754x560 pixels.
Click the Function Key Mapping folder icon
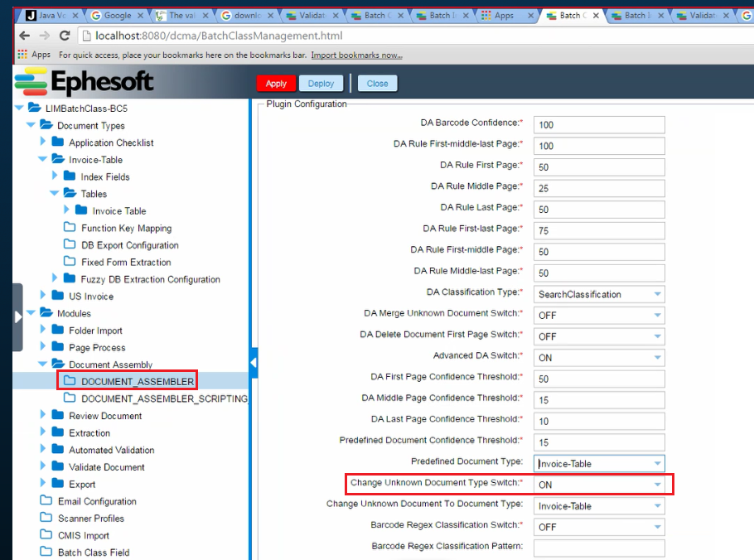point(70,227)
